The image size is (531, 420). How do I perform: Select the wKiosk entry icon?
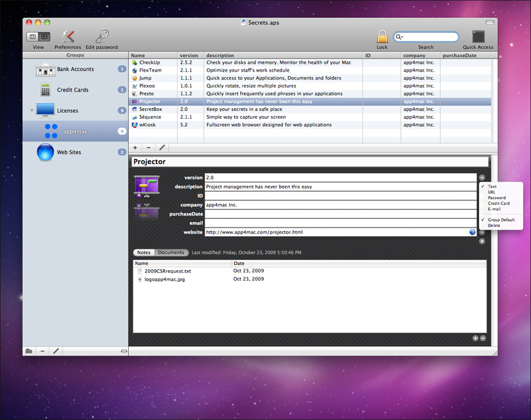135,125
